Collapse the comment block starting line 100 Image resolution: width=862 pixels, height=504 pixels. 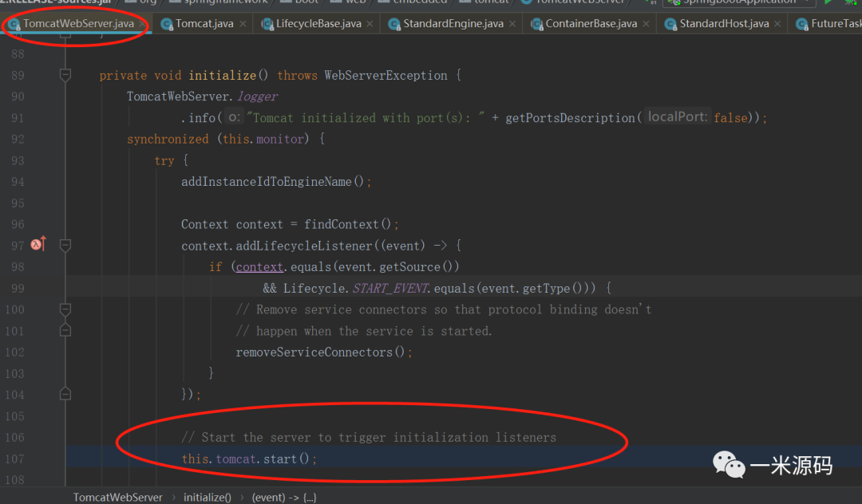pyautogui.click(x=65, y=309)
